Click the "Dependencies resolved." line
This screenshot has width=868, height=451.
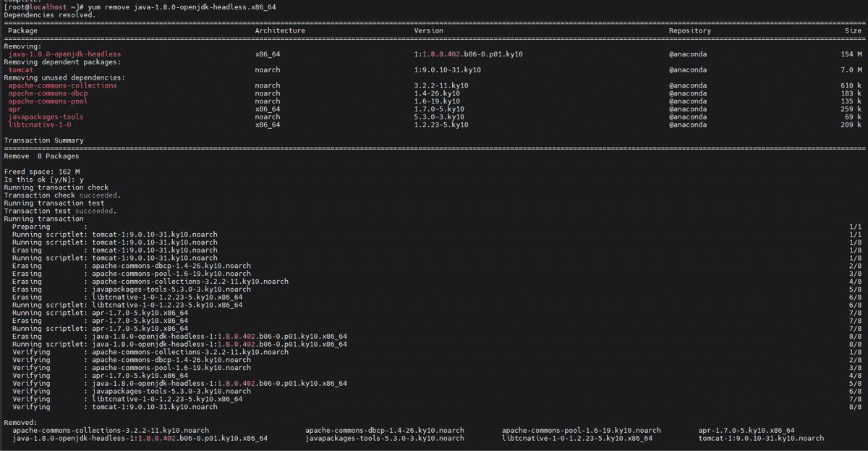tap(49, 14)
